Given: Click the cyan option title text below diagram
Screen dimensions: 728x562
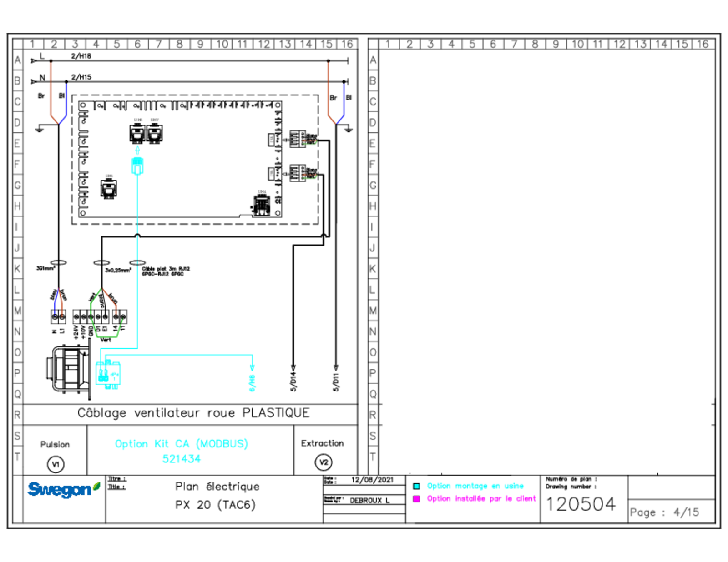Looking at the screenshot, I should 181,444.
